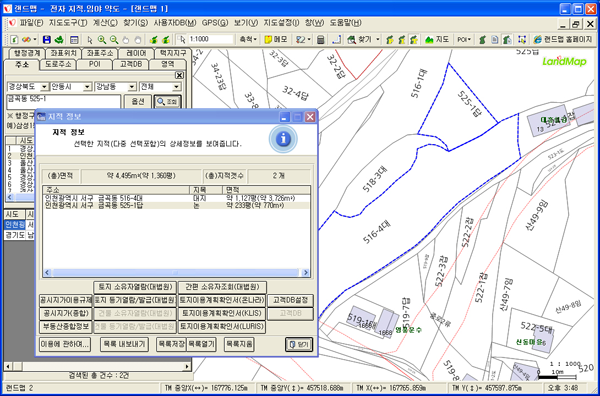Click the selection box handles icon
This screenshot has width=600, height=396.
click(x=522, y=39)
